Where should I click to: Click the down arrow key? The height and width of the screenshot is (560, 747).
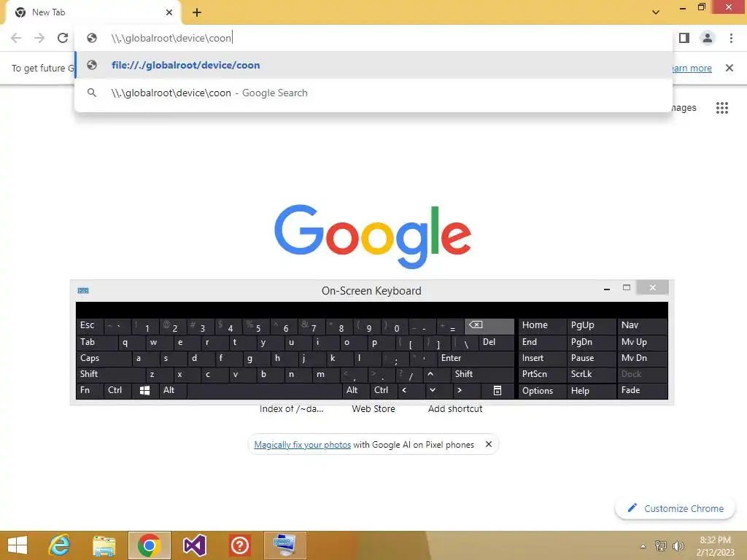(438, 391)
